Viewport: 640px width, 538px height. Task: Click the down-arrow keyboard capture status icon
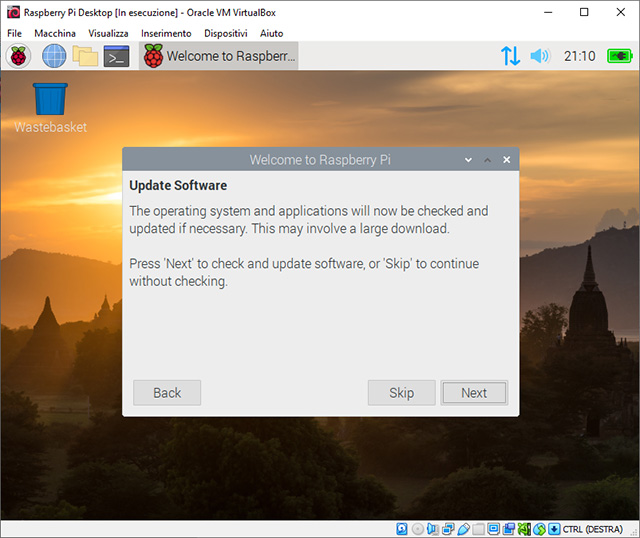tap(553, 528)
